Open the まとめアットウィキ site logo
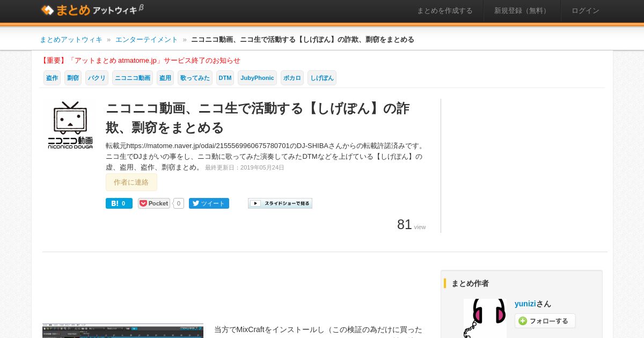The width and height of the screenshot is (644, 338). tap(92, 10)
